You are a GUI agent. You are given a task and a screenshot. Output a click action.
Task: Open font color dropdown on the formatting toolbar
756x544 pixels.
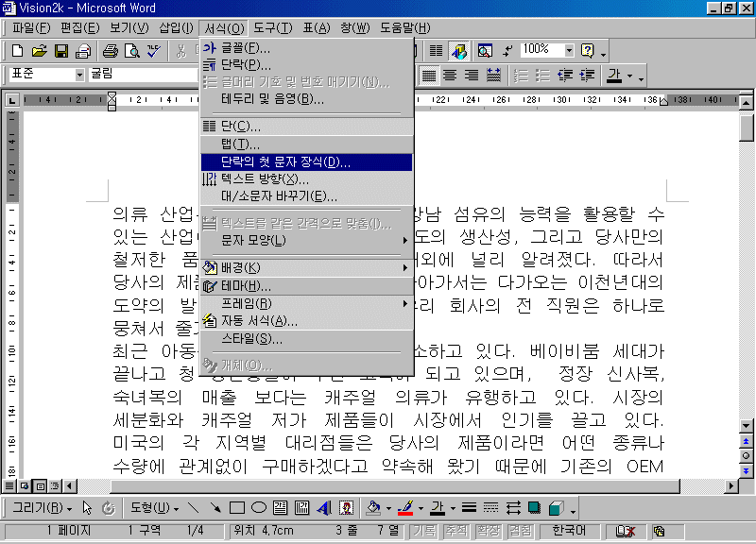click(x=629, y=76)
